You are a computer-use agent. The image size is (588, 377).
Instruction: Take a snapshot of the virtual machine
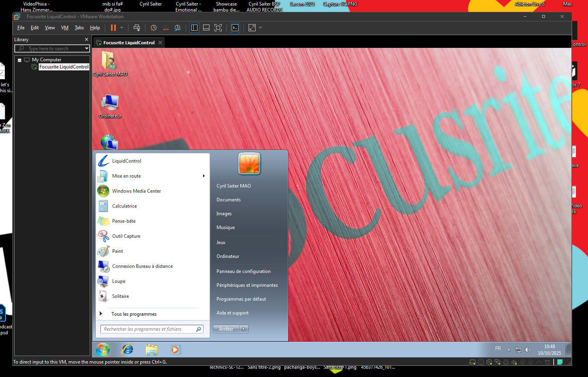pos(153,28)
